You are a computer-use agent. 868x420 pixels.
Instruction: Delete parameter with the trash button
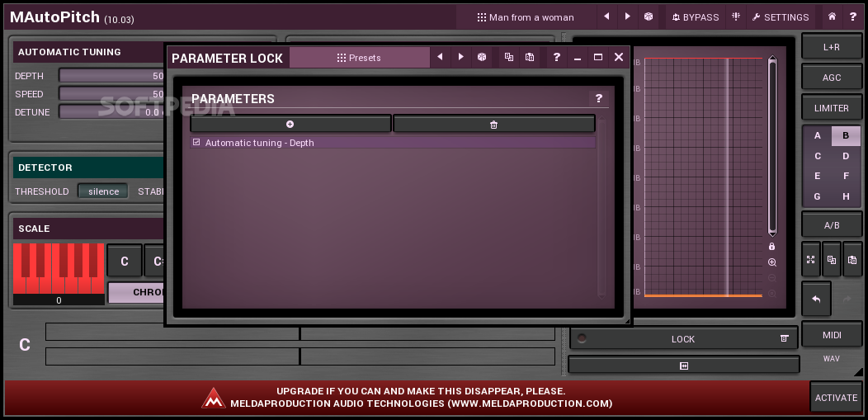coord(493,124)
